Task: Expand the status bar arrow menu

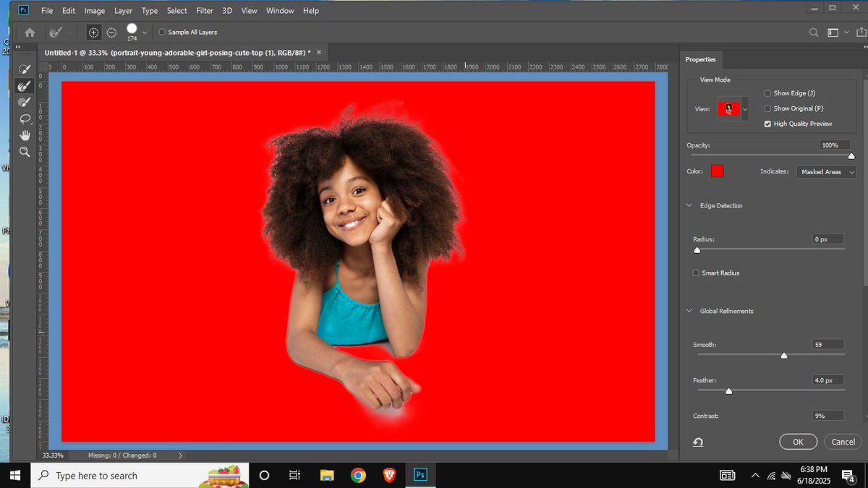Action: 180,455
